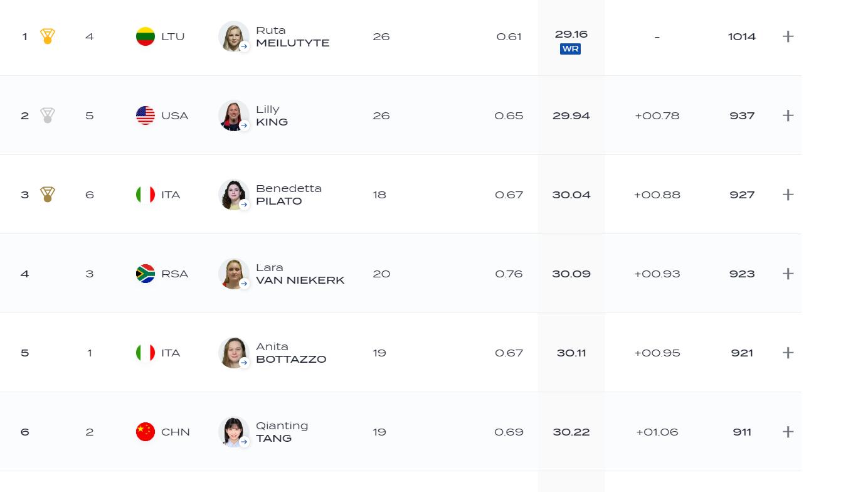The height and width of the screenshot is (492, 868).
Task: Click the China flag icon
Action: pyautogui.click(x=146, y=432)
